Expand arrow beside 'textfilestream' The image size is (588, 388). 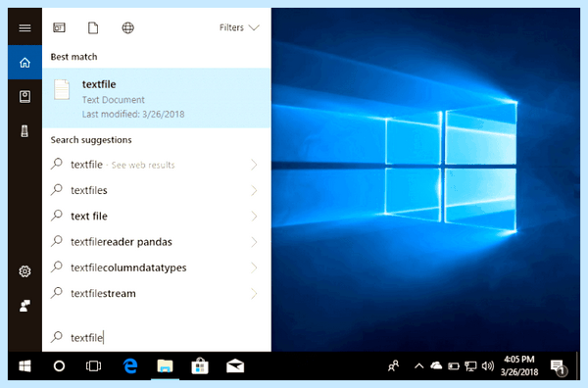254,293
